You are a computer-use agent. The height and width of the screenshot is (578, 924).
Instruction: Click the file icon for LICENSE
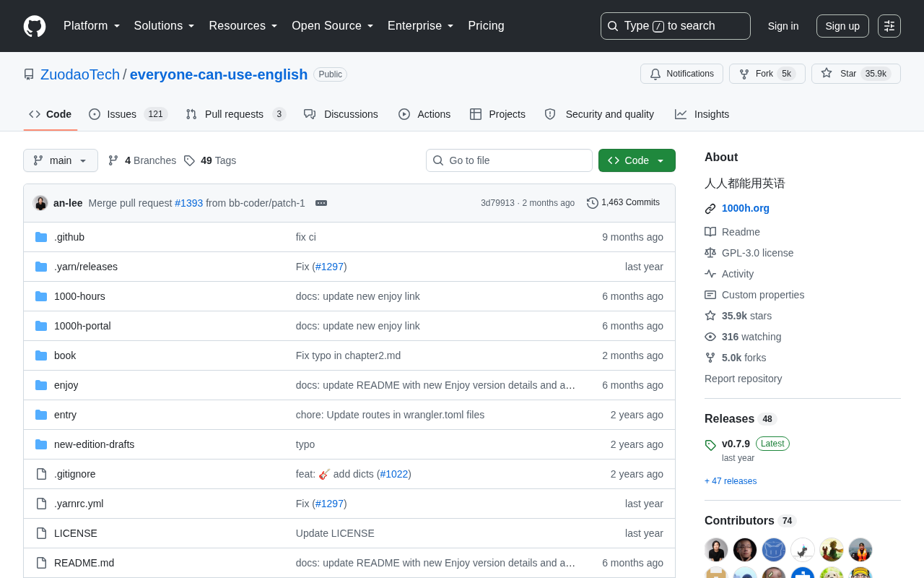[41, 533]
